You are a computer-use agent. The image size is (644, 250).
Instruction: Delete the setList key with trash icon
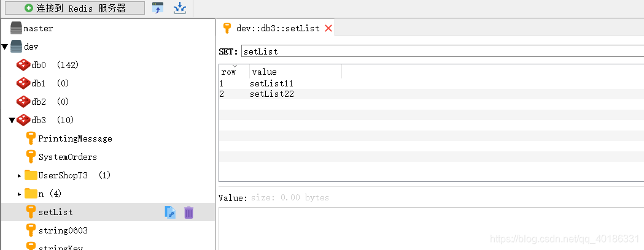pos(188,212)
